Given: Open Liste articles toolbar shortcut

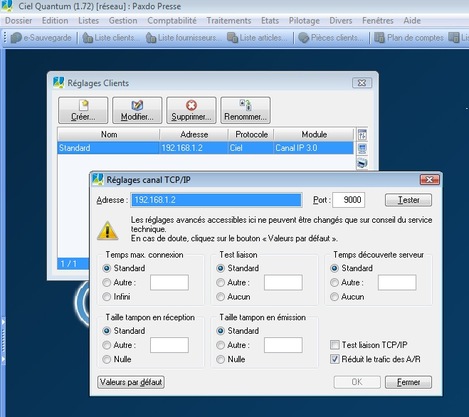Looking at the screenshot, I should click(257, 38).
